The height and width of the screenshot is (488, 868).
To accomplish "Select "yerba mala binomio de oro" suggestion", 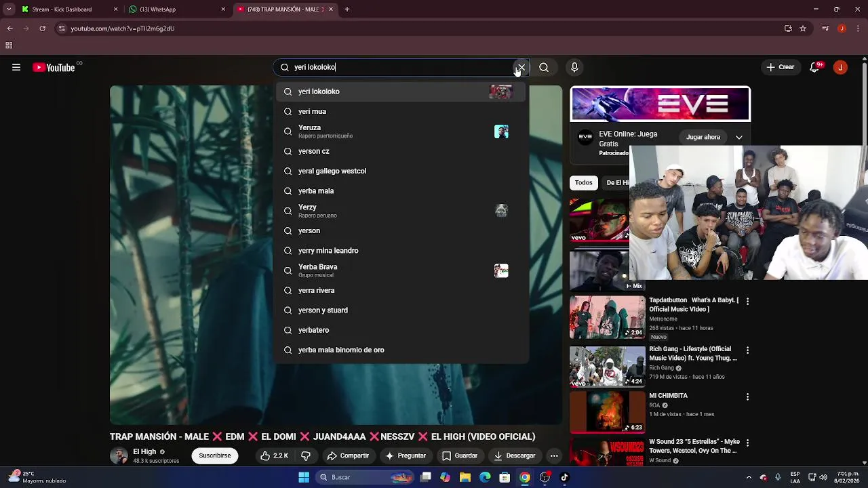I will (400, 350).
